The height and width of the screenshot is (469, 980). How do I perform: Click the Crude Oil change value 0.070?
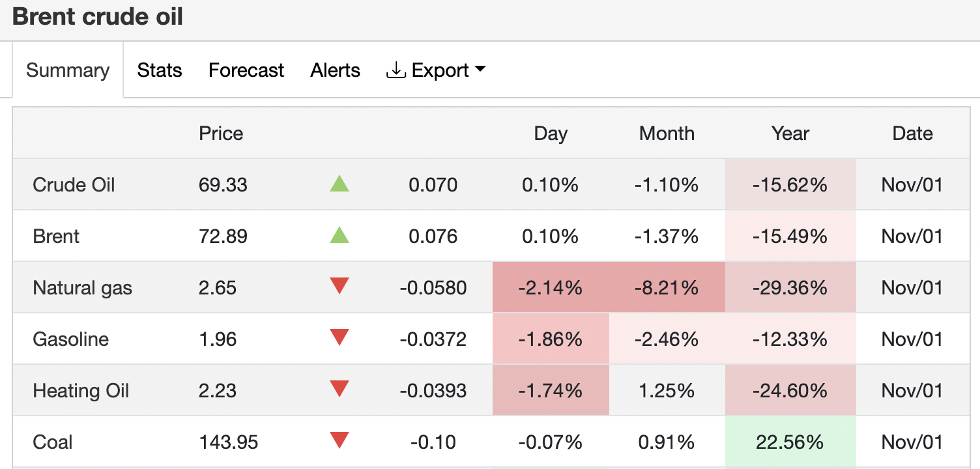tap(433, 185)
